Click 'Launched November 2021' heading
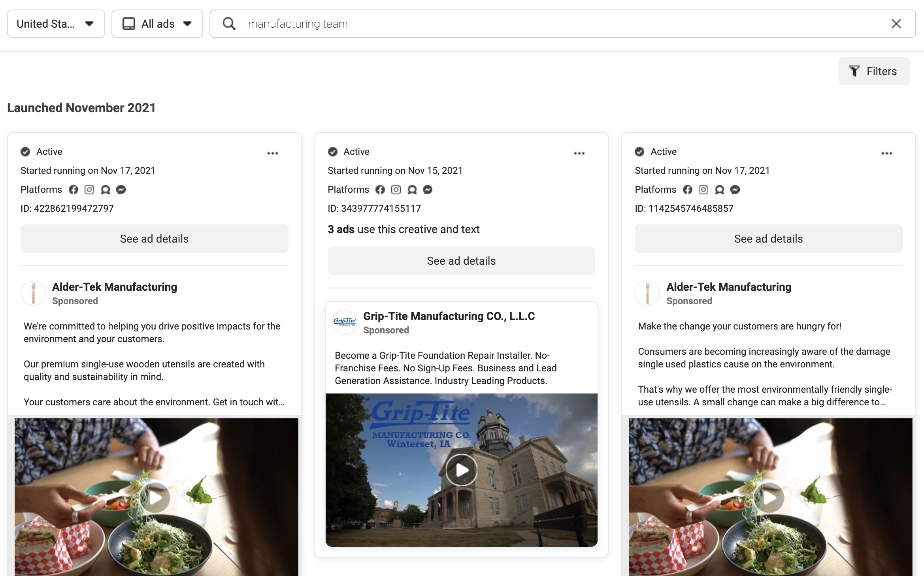 click(x=81, y=108)
